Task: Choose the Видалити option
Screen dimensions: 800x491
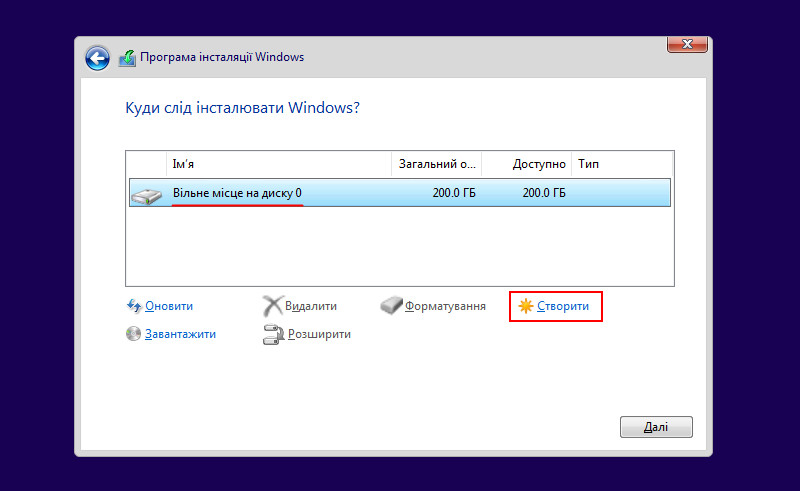Action: click(x=311, y=306)
